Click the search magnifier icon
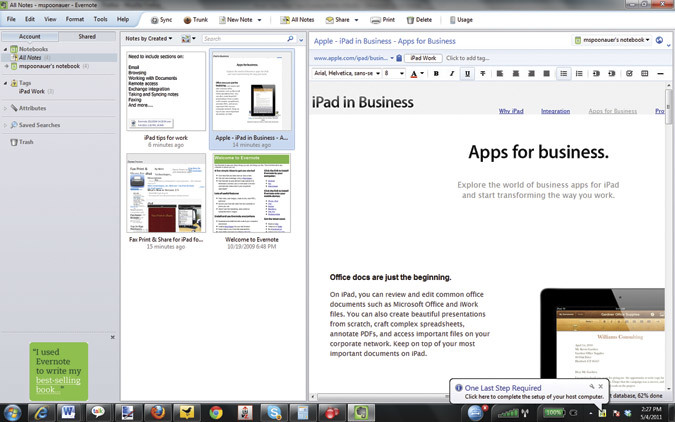This screenshot has width=675, height=422. [290, 39]
